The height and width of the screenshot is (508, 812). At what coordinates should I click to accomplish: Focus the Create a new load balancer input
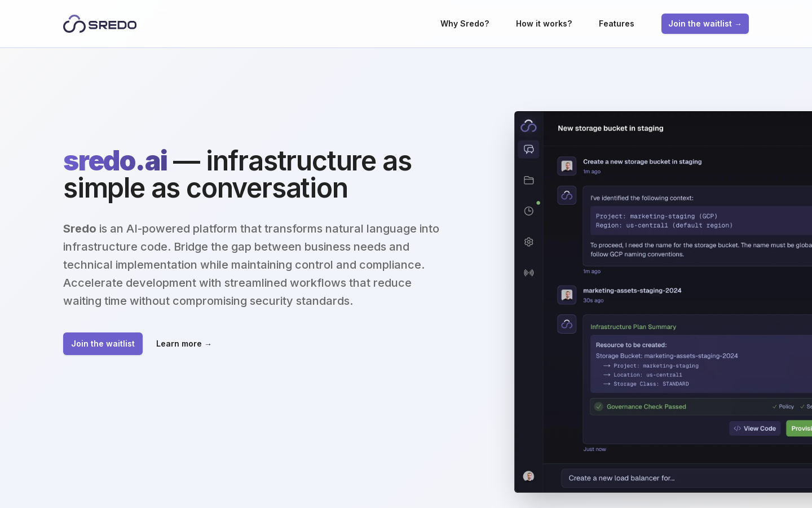click(686, 478)
